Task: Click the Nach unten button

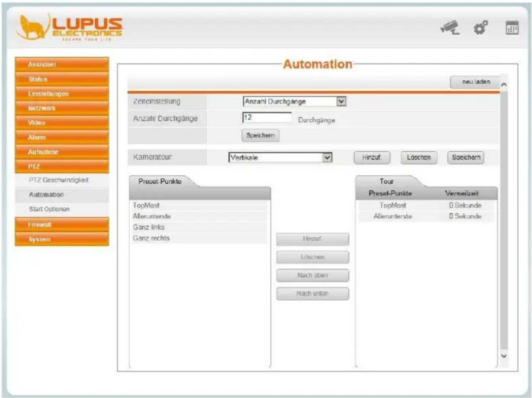Action: [x=313, y=293]
